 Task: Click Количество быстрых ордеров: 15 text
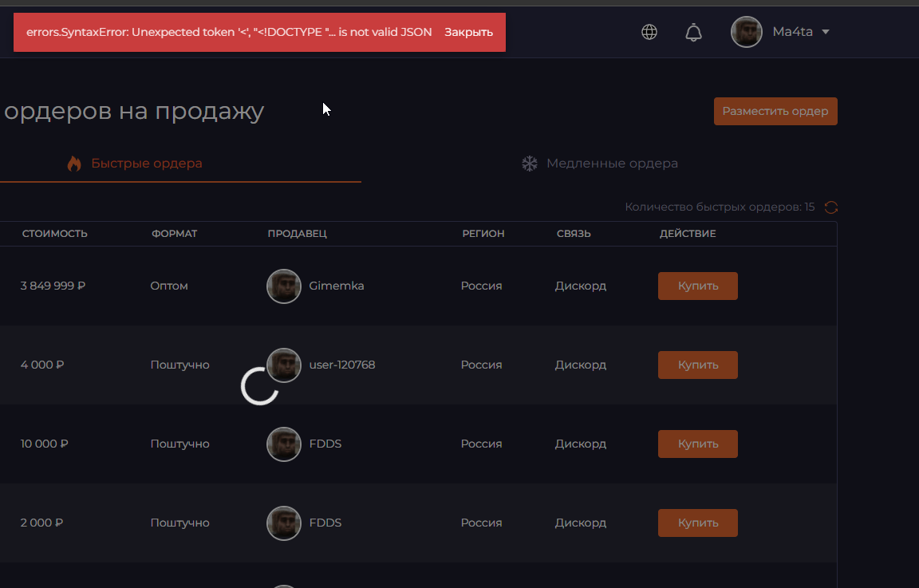pyautogui.click(x=720, y=207)
